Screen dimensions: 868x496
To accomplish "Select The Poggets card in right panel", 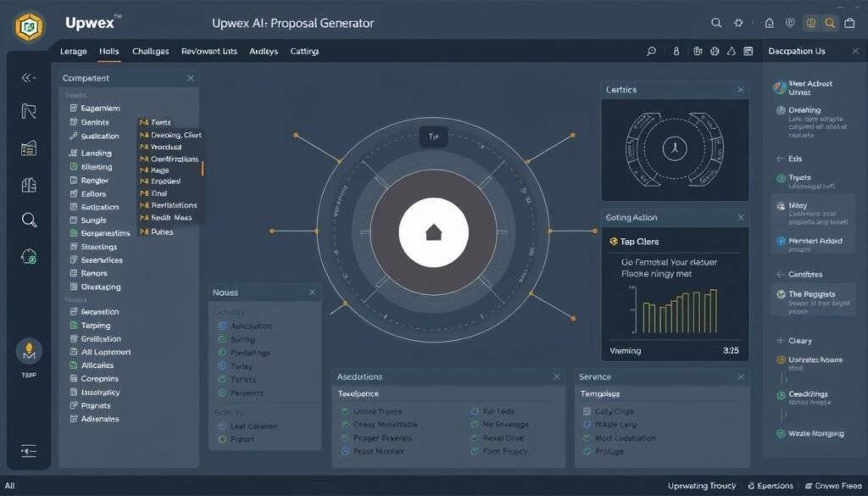I will pyautogui.click(x=813, y=301).
